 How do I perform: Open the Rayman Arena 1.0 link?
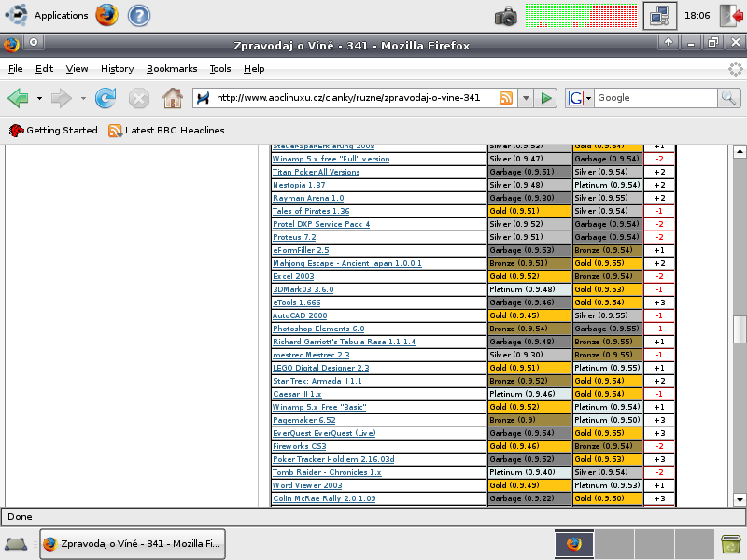(x=308, y=198)
